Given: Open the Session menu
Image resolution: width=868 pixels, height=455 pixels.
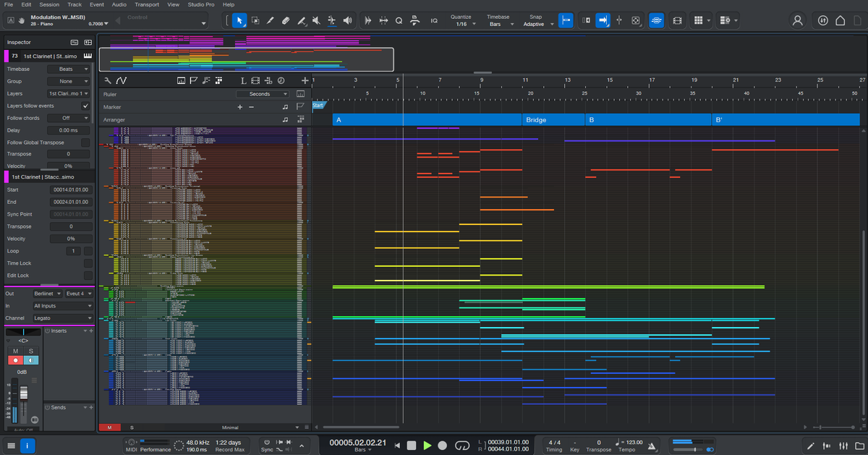Looking at the screenshot, I should click(49, 4).
